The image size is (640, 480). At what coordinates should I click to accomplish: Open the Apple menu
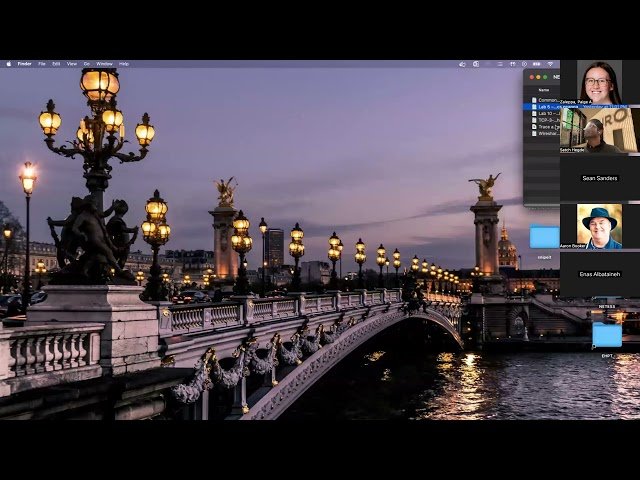(x=9, y=63)
